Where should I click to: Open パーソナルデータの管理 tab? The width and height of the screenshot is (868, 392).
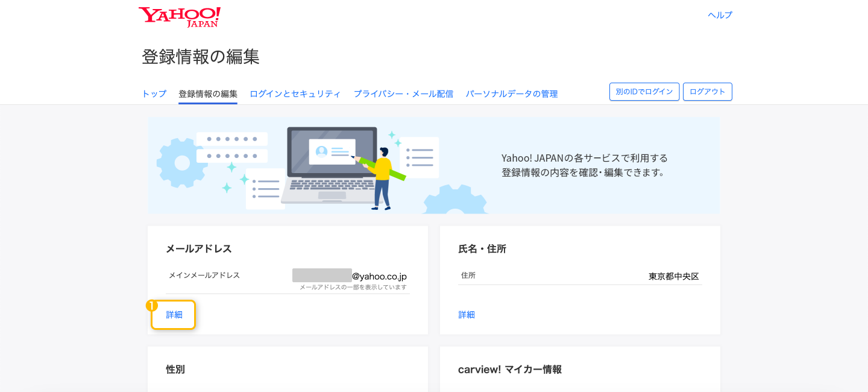coord(511,94)
